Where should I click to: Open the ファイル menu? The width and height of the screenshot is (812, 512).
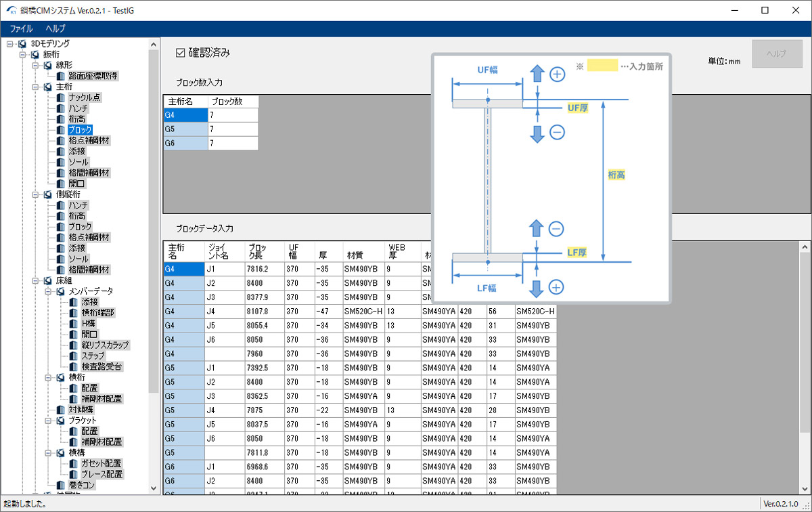point(21,28)
